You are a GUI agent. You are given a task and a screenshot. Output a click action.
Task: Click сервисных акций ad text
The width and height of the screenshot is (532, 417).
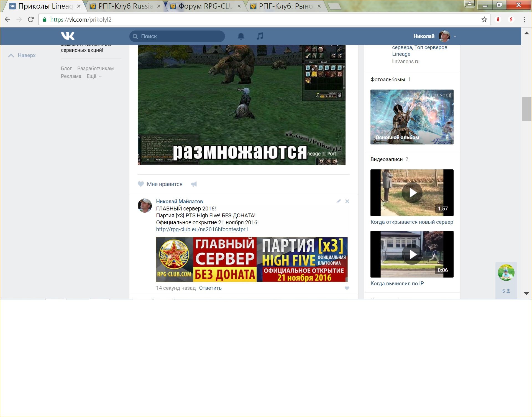[82, 50]
